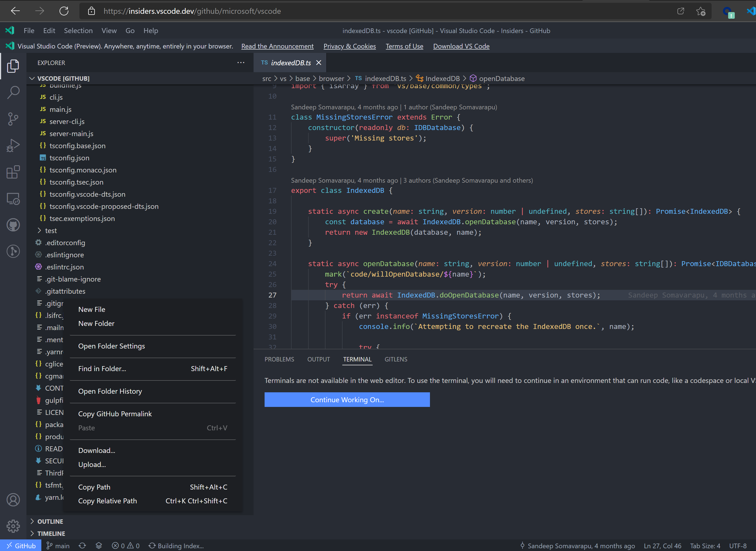The width and height of the screenshot is (756, 551).
Task: Open Manage gear icon
Action: point(13,526)
